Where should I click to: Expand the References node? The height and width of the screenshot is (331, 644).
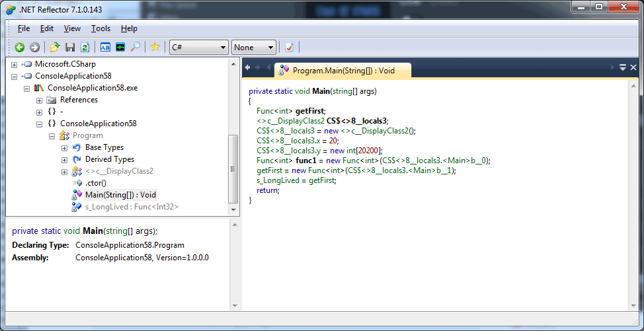pyautogui.click(x=40, y=100)
